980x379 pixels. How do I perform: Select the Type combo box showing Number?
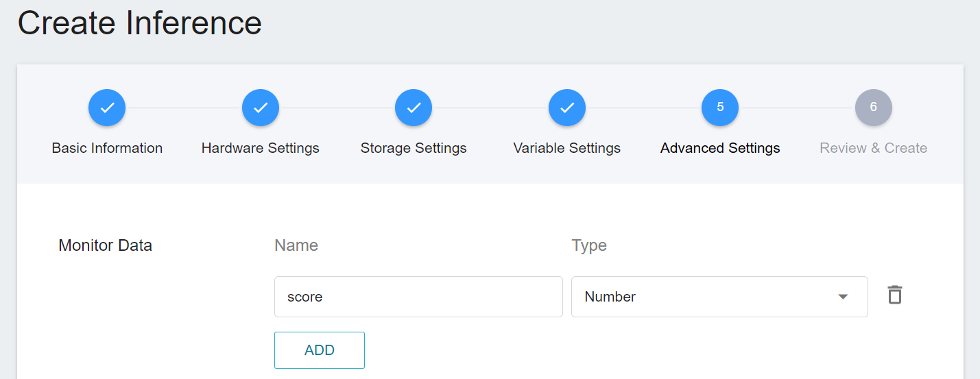coord(719,297)
